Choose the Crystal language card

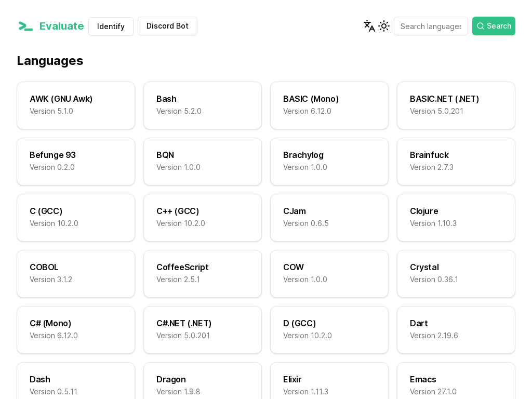(456, 274)
